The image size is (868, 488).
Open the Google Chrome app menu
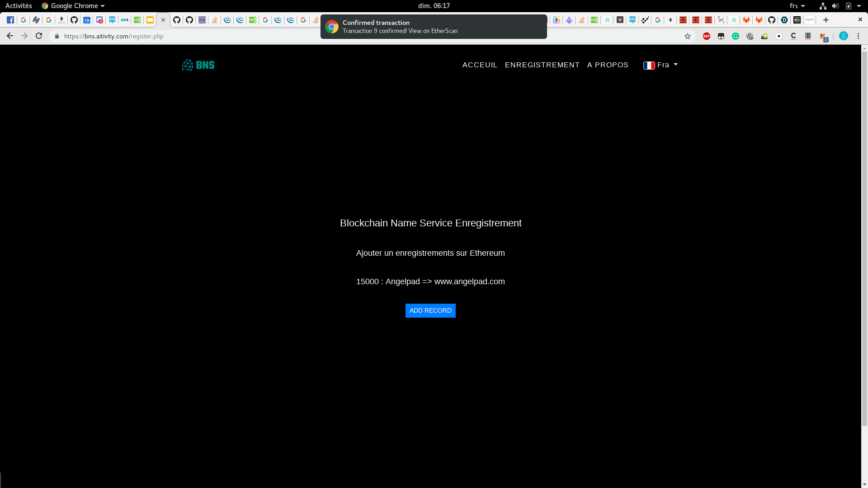[x=73, y=6]
